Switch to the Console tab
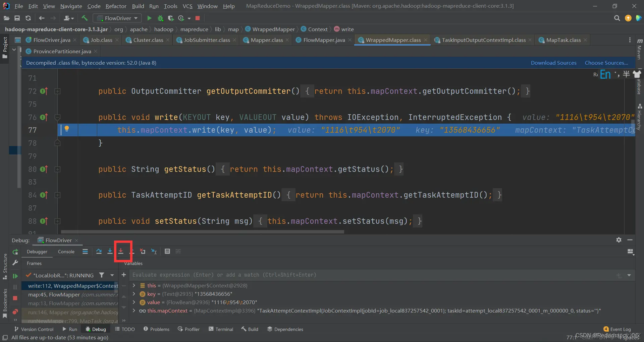Viewport: 644px width, 342px height. pyautogui.click(x=66, y=252)
